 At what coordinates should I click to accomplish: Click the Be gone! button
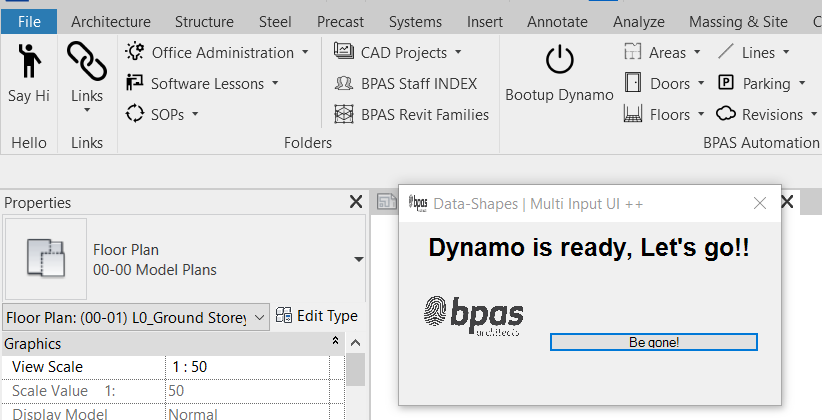(x=654, y=342)
